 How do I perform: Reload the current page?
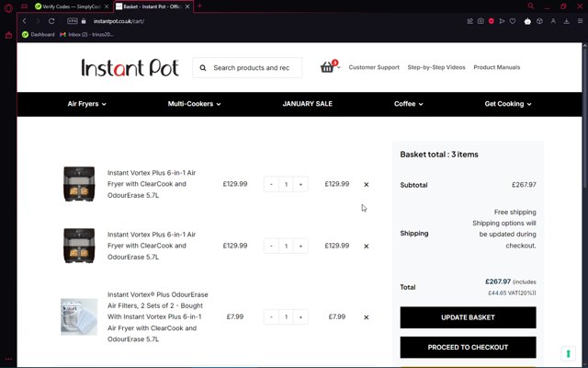pos(51,21)
